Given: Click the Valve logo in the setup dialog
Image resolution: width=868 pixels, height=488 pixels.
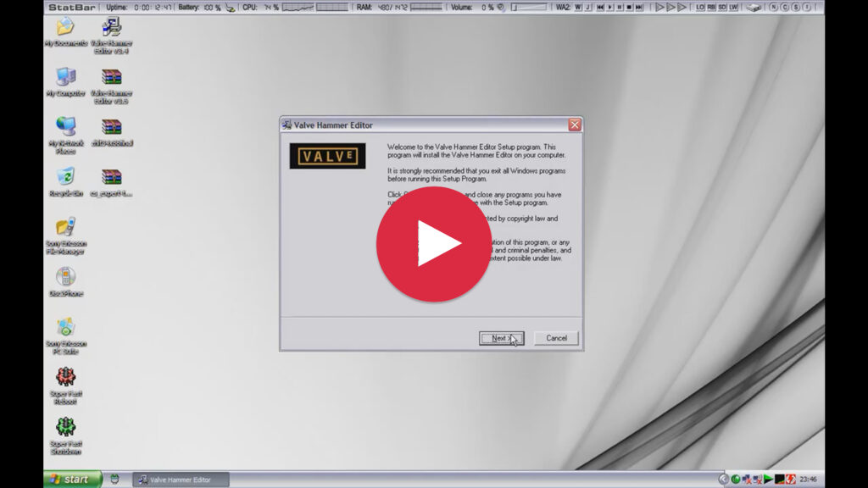Looking at the screenshot, I should (x=328, y=156).
